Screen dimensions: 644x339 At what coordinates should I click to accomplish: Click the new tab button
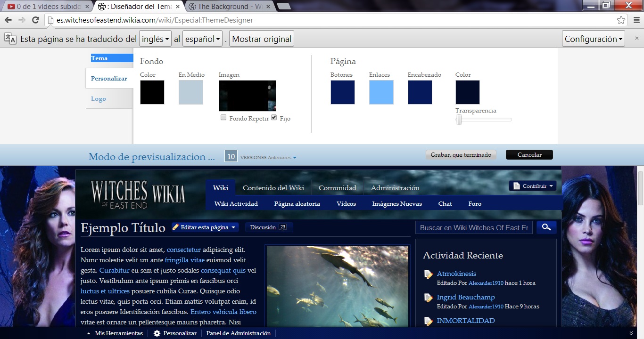[284, 6]
